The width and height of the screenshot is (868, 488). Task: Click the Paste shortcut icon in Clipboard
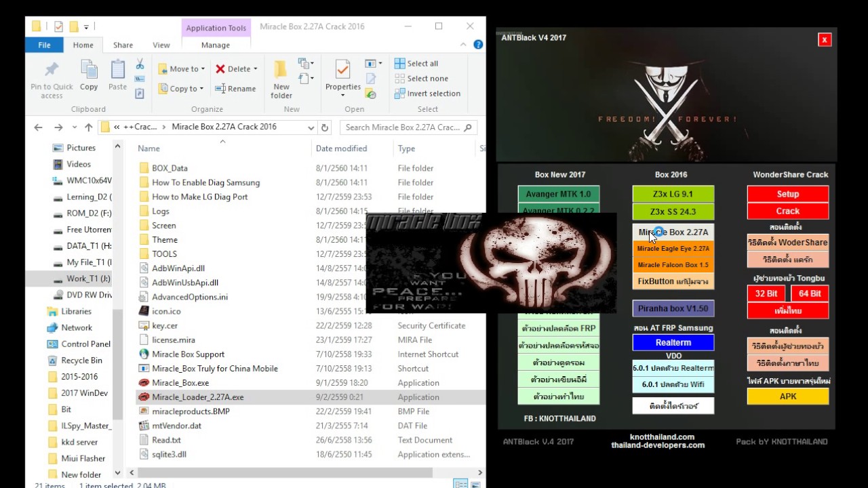coord(140,94)
